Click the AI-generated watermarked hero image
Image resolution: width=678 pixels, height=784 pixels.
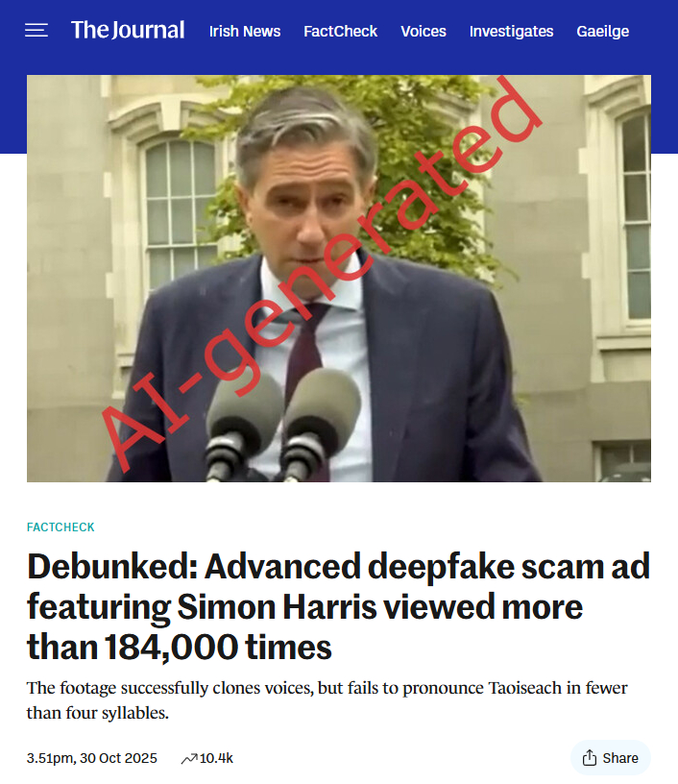pyautogui.click(x=339, y=279)
